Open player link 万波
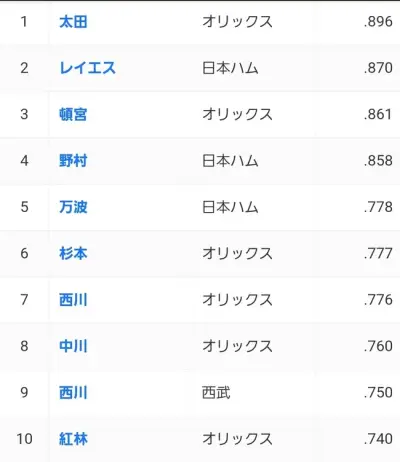The height and width of the screenshot is (462, 400). coord(73,207)
